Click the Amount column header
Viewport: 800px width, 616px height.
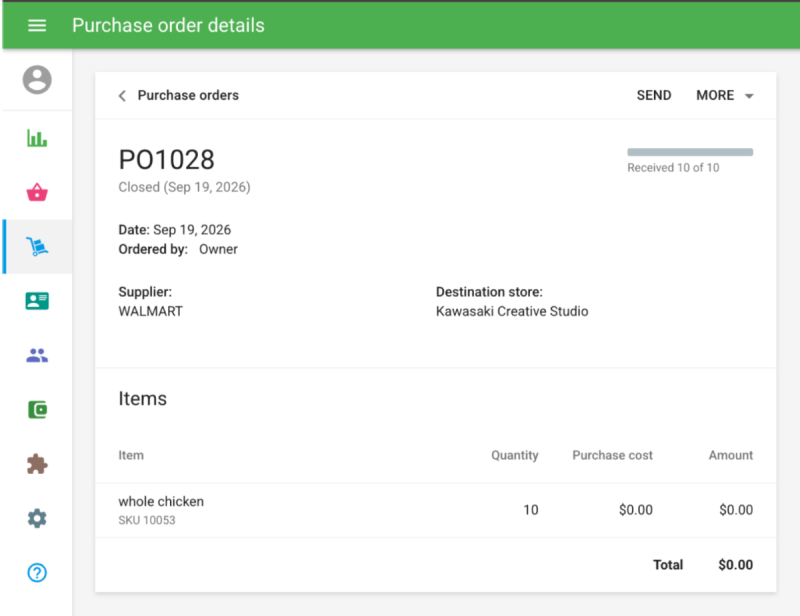731,455
